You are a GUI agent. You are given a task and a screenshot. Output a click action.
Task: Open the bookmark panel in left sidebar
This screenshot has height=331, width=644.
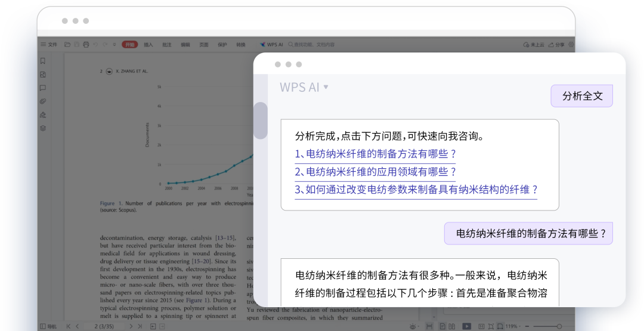pos(43,61)
